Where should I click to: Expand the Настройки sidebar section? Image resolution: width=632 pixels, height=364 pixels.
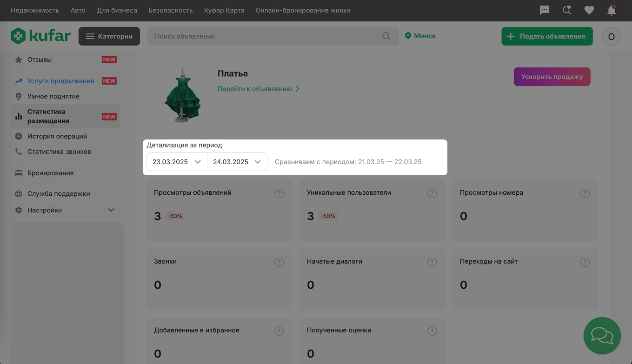click(111, 210)
